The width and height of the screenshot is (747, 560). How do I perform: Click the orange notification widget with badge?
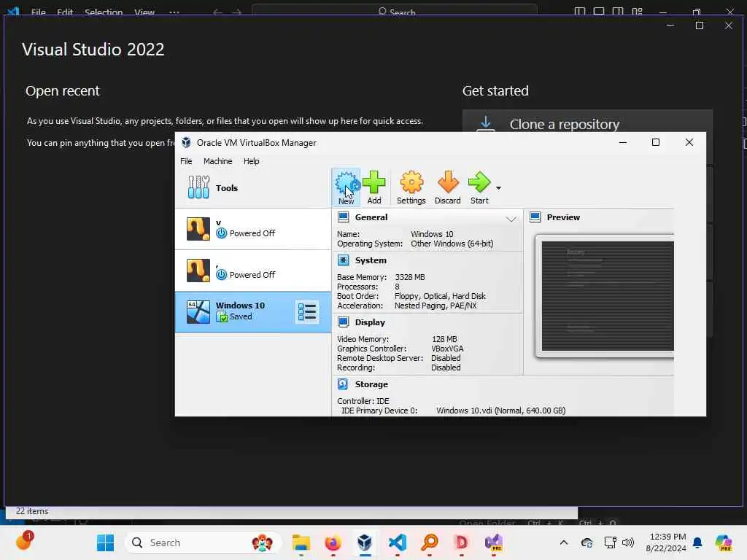(x=24, y=541)
